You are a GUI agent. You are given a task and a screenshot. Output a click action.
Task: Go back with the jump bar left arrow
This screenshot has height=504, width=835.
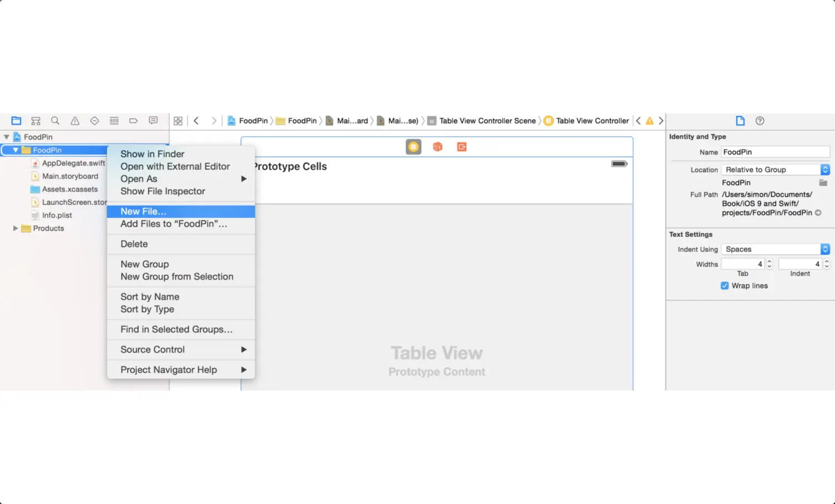click(196, 121)
